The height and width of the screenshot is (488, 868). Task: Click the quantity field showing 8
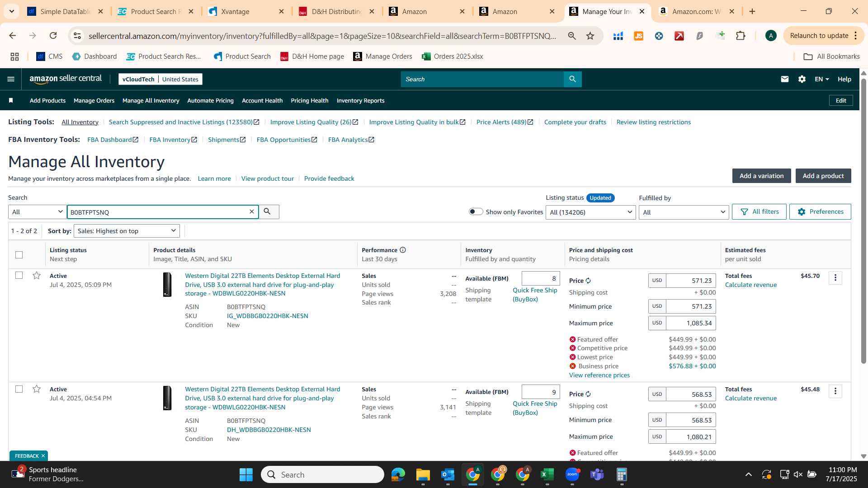[x=541, y=278]
